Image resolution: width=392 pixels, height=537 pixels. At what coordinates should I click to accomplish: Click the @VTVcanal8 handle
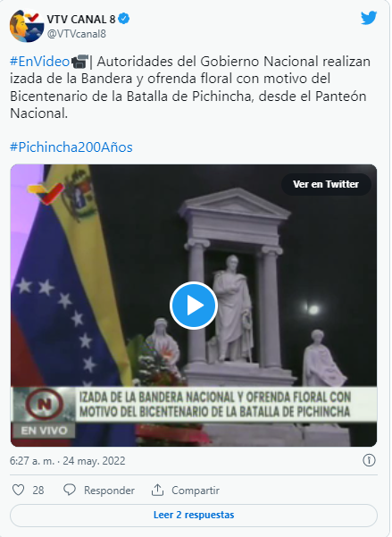point(76,34)
